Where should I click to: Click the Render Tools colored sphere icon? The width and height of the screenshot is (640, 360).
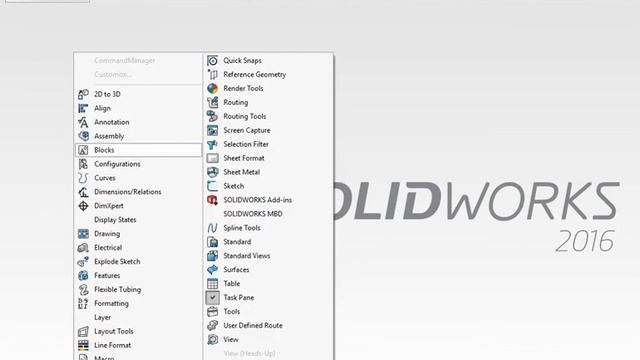coord(212,89)
